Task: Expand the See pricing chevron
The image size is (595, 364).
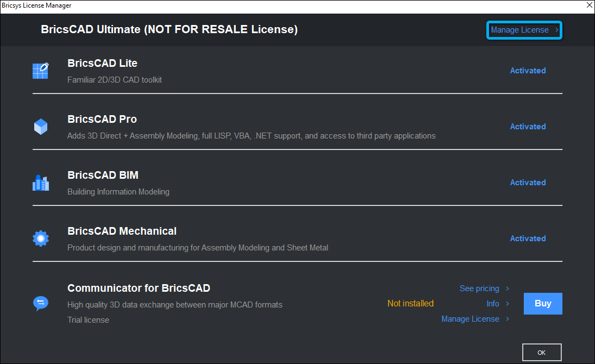Action: [507, 288]
